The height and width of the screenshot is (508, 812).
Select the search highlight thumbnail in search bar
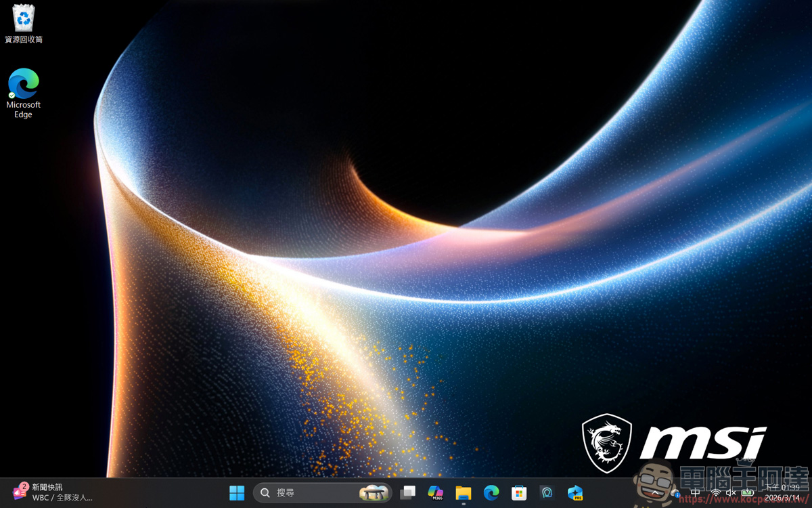coord(375,492)
